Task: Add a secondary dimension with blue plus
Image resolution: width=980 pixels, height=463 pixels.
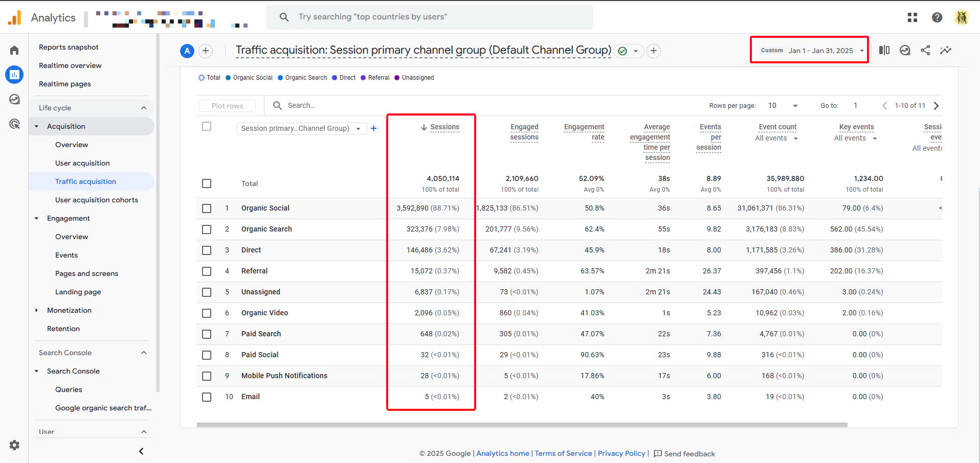Action: click(374, 128)
